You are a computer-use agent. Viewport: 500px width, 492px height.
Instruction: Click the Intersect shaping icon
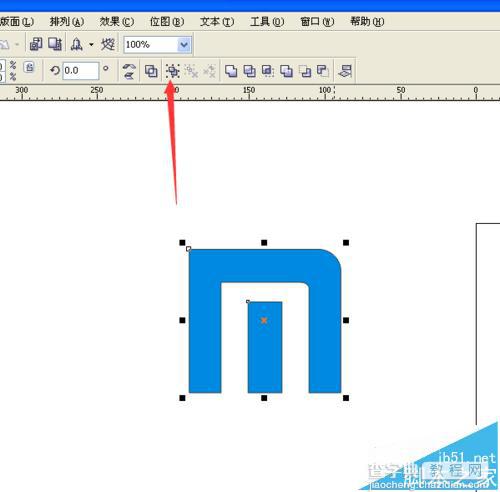click(x=268, y=71)
